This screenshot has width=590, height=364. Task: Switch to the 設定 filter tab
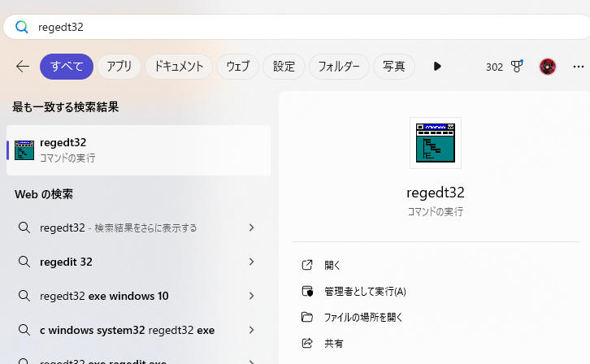coord(284,67)
